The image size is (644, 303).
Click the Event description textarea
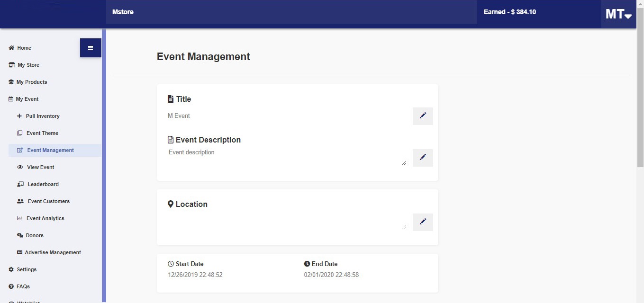[287, 156]
